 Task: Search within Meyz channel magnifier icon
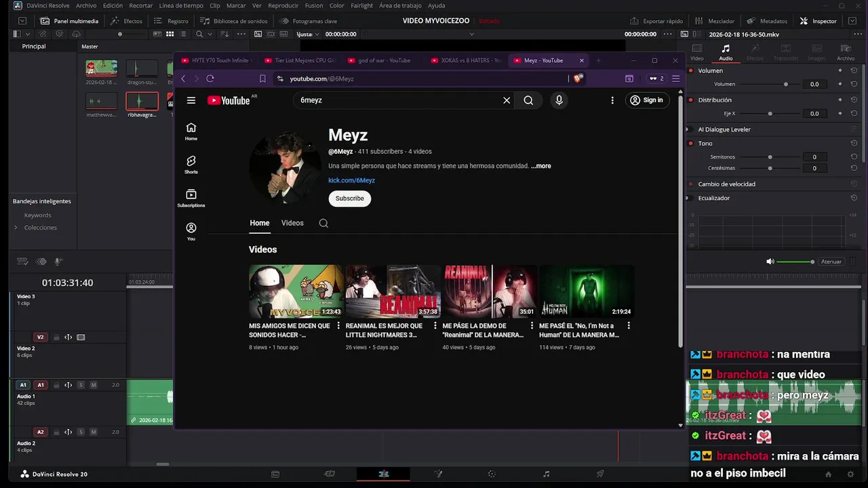pos(323,223)
